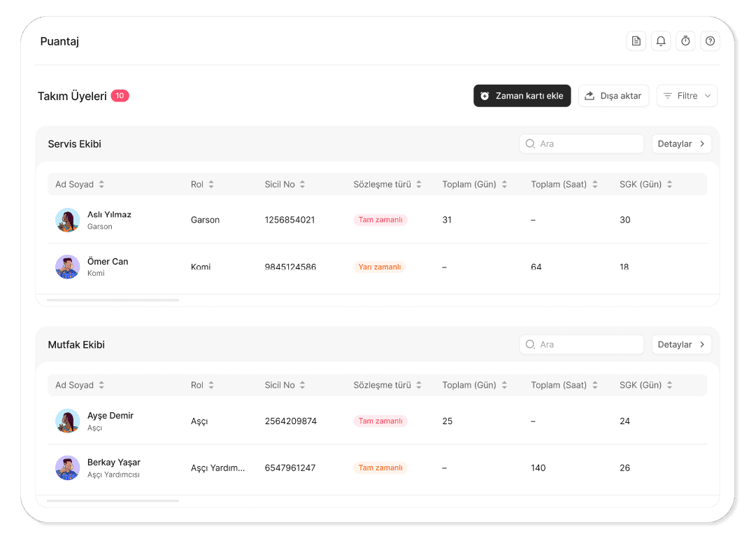Open the Filtre dropdown
This screenshot has width=756, height=539.
(x=687, y=96)
